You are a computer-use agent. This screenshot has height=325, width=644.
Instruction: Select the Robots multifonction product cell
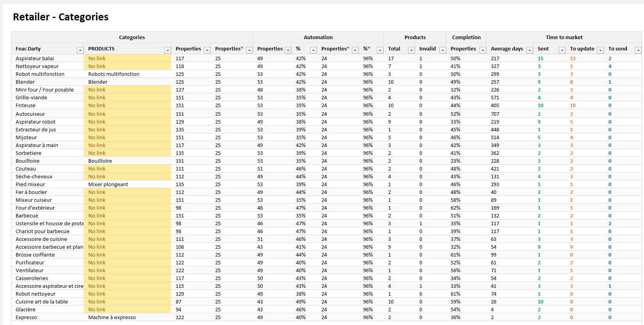tap(114, 74)
